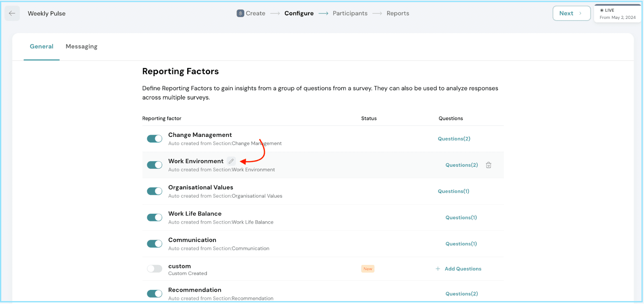
Task: Toggle the Work Life Balance factor
Action: click(155, 217)
